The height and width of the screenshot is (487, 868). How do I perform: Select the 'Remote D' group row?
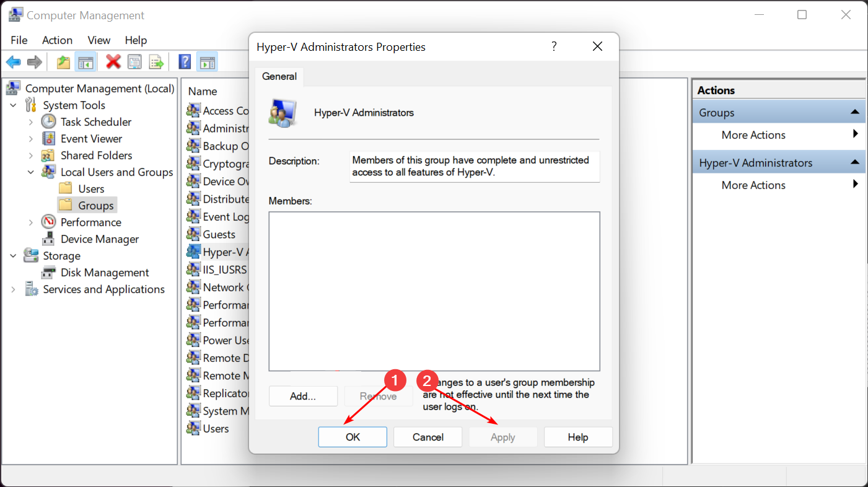tap(217, 358)
